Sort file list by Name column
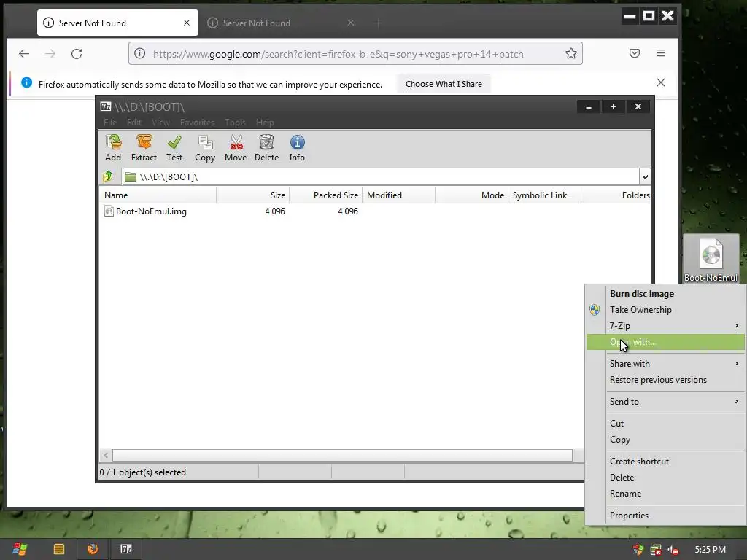747x560 pixels. click(158, 195)
